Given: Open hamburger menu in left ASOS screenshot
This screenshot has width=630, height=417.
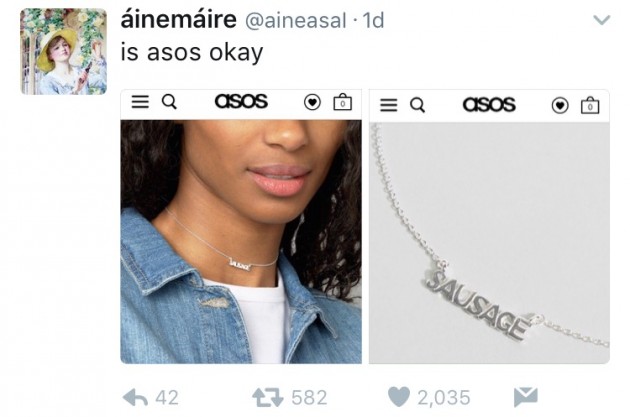Looking at the screenshot, I should coord(140,102).
